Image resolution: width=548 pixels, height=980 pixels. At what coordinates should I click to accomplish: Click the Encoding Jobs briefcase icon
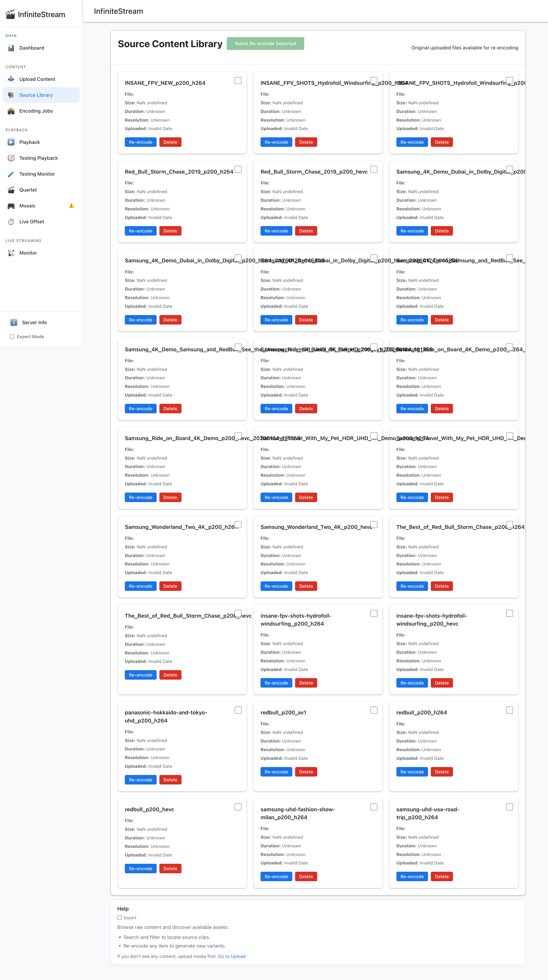pos(11,111)
